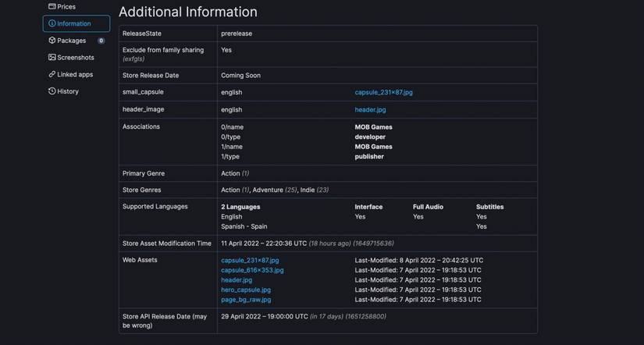Open small_capsule capsule_231x87.jpg link
The image size is (644, 345).
[383, 92]
